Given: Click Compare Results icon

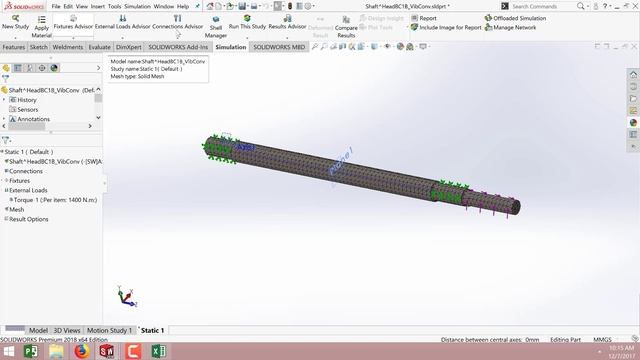Looking at the screenshot, I should click(x=346, y=27).
